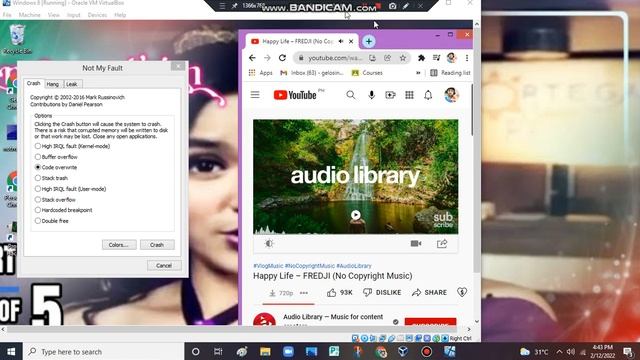The image size is (640, 360).
Task: Switch to Leak tab in Not My Fault
Action: [72, 84]
